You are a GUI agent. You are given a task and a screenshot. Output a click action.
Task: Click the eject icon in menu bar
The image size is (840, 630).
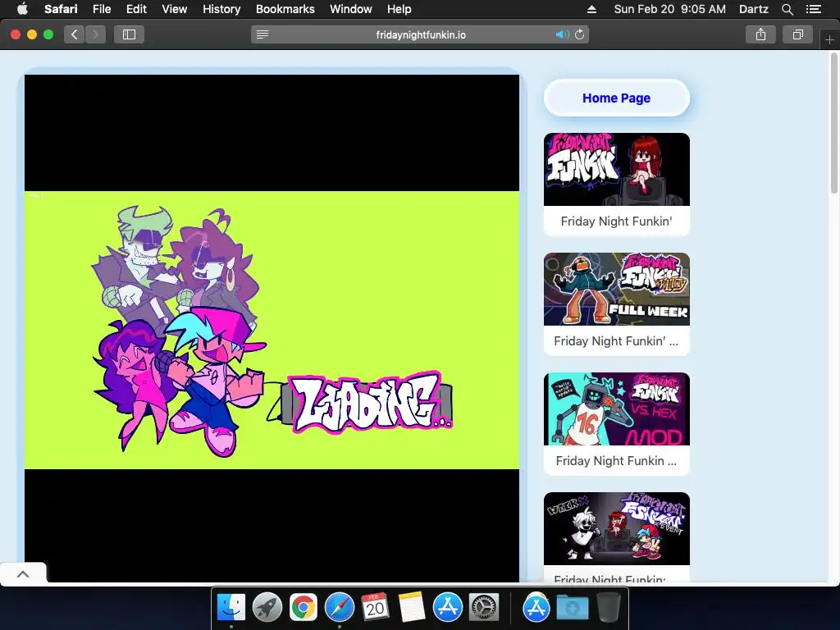591,8
